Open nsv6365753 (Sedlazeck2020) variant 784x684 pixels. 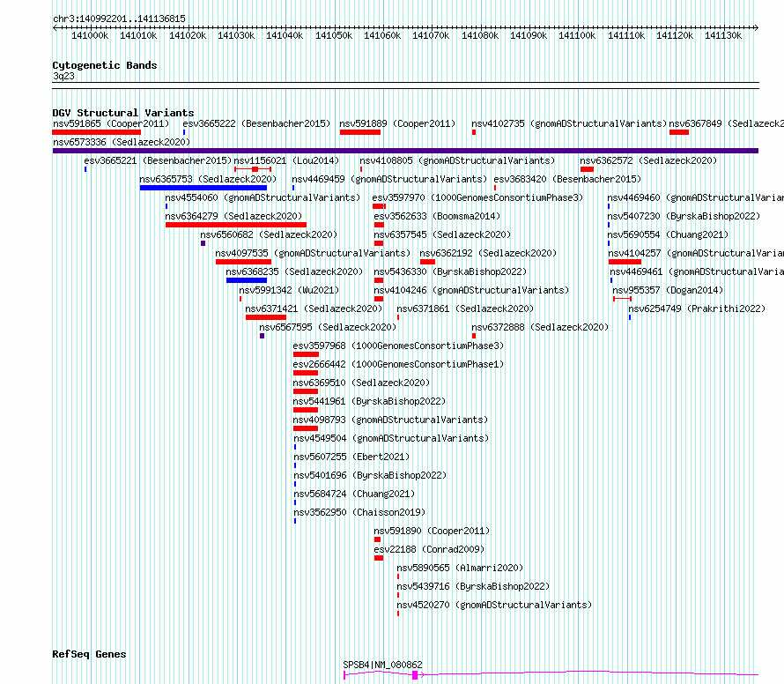208,179
